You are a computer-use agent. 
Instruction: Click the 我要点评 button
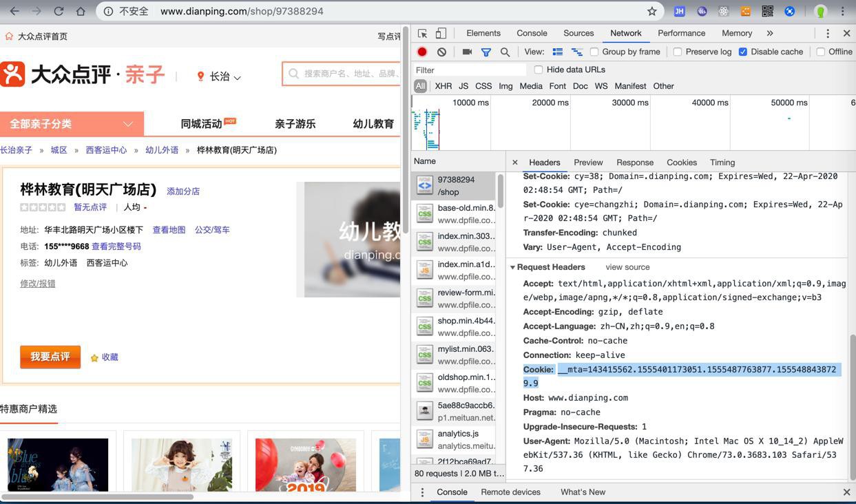(50, 357)
